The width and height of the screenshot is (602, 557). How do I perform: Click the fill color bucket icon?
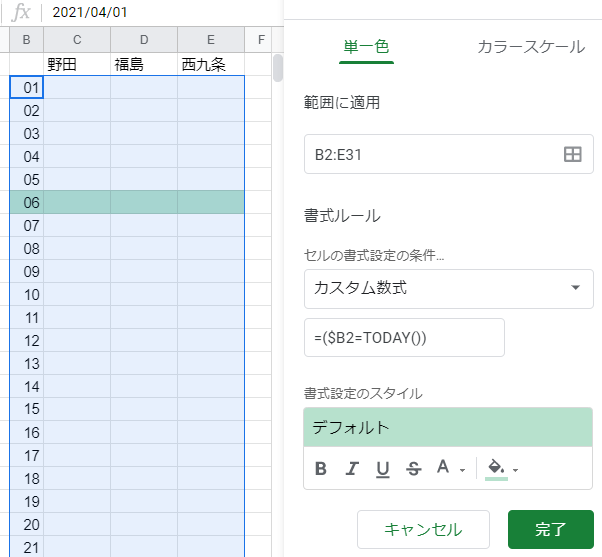(x=496, y=469)
